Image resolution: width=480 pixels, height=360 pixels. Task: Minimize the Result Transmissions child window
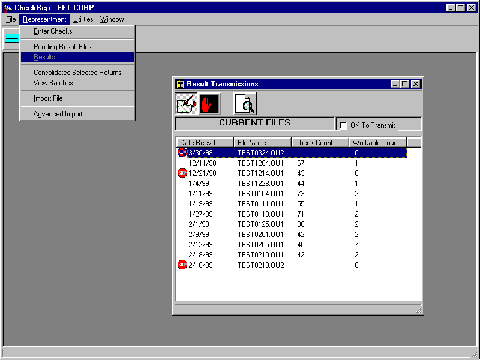click(x=395, y=84)
